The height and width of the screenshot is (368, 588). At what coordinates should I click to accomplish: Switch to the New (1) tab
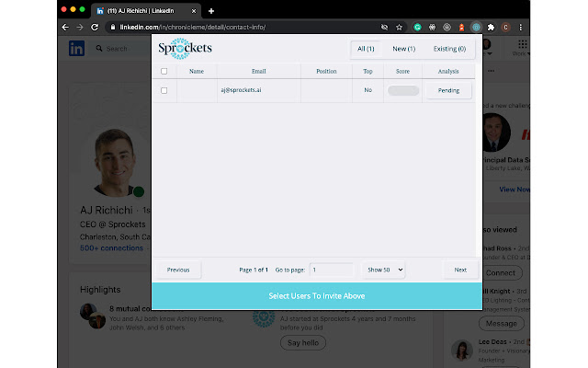coord(404,49)
